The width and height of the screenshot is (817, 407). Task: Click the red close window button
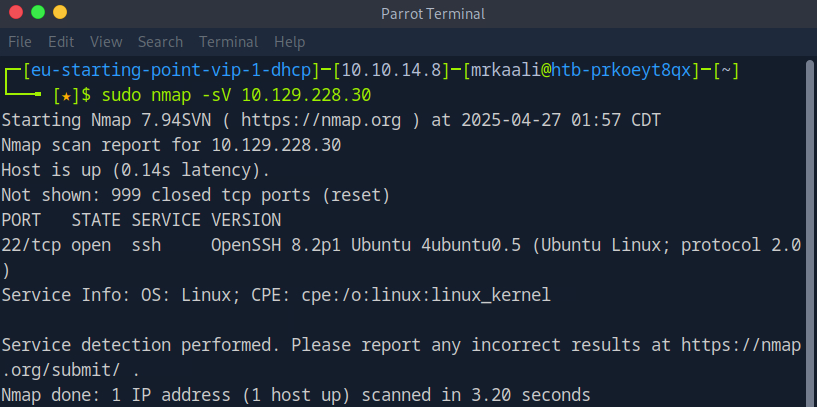click(15, 13)
